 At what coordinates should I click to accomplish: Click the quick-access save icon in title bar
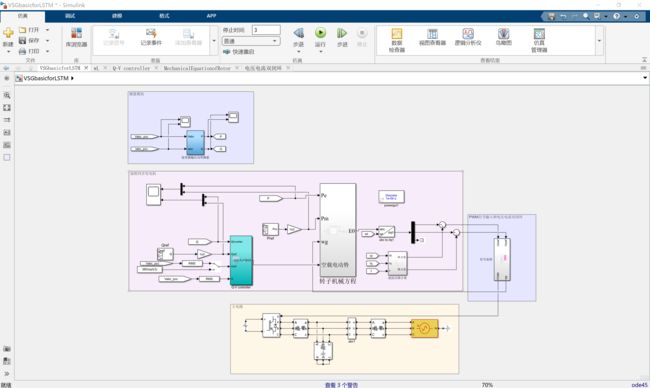point(551,16)
